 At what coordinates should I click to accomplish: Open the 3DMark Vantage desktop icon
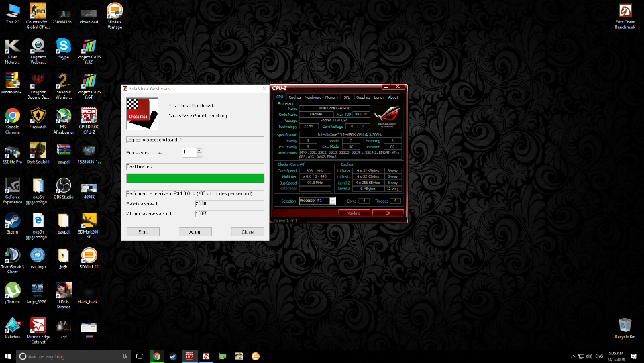115,11
